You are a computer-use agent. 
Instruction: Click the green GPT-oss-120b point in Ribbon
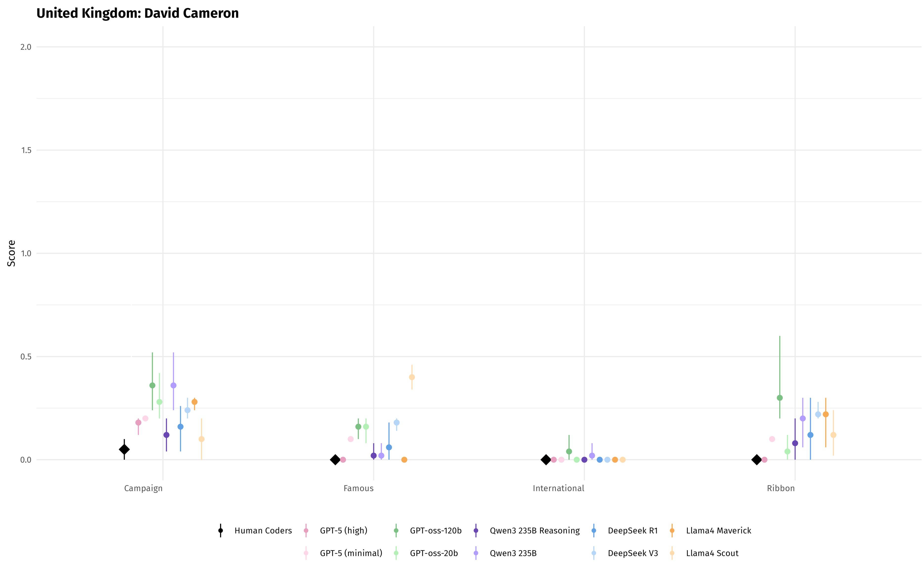coord(779,398)
